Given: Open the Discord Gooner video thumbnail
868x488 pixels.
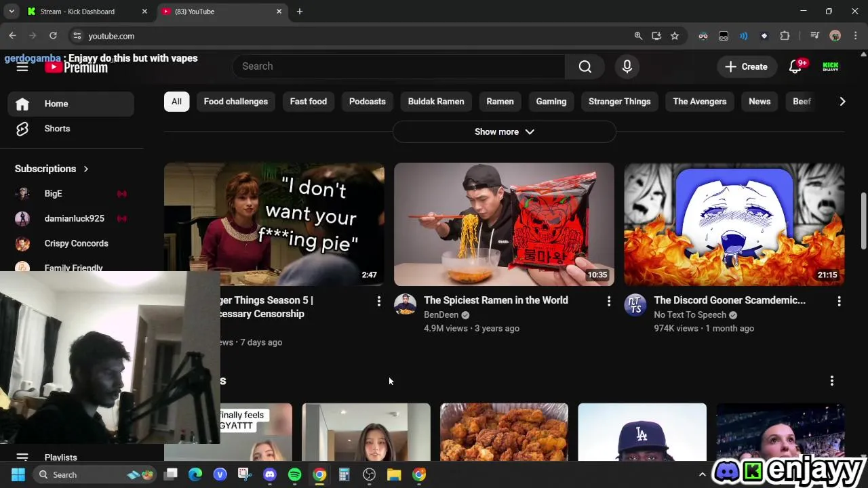Looking at the screenshot, I should pos(734,224).
